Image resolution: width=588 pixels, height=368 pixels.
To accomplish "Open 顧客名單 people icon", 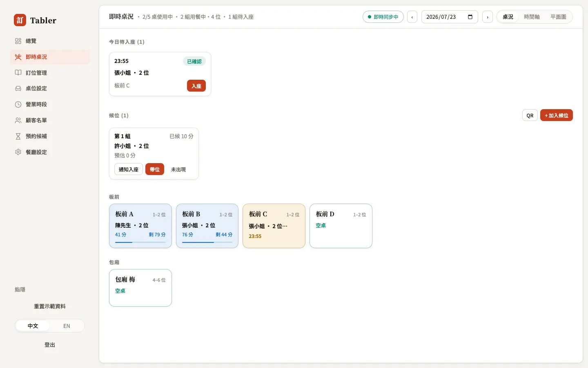I will pos(18,120).
